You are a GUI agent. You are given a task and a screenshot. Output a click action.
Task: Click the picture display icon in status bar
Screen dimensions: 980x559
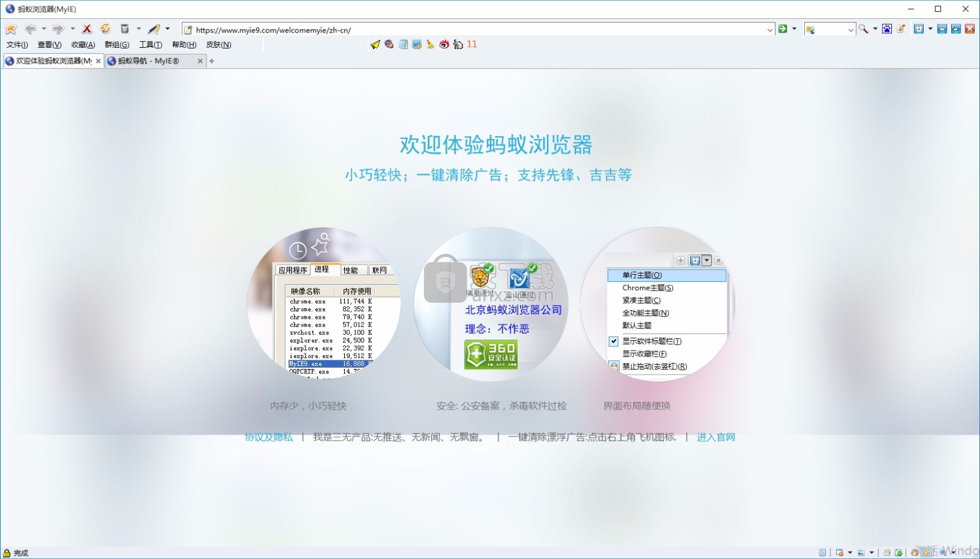[861, 552]
